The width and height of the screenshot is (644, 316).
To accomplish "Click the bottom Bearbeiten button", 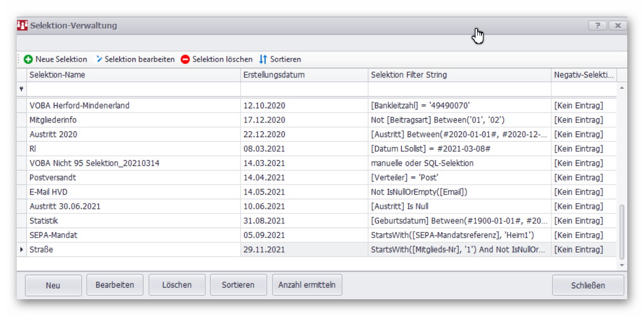I will pos(115,285).
